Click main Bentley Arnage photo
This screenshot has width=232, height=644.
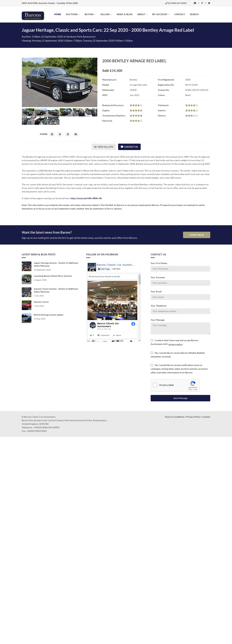click(60, 82)
